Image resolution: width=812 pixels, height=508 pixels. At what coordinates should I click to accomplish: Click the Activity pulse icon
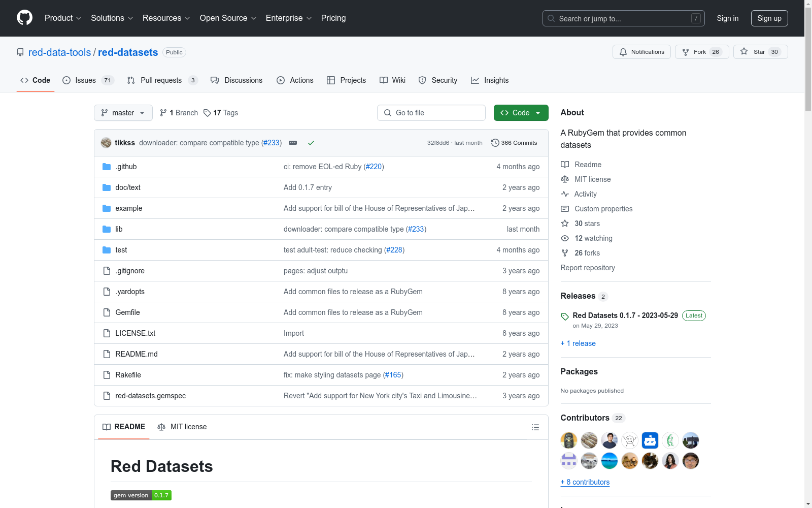[565, 194]
